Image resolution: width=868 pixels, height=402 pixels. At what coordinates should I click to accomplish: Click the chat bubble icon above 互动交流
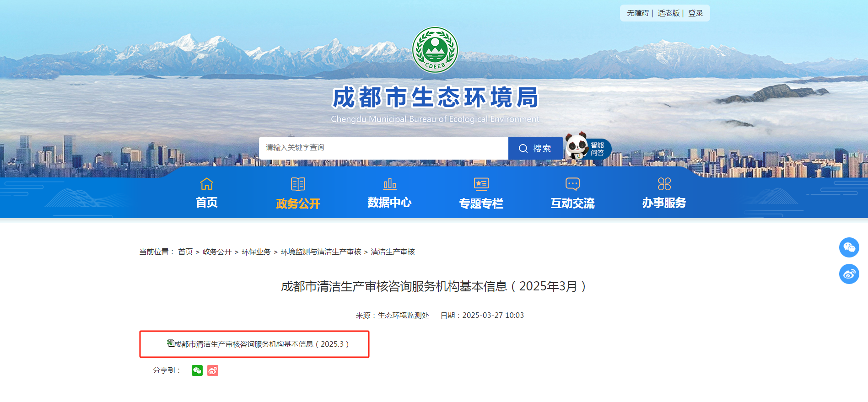click(x=573, y=184)
